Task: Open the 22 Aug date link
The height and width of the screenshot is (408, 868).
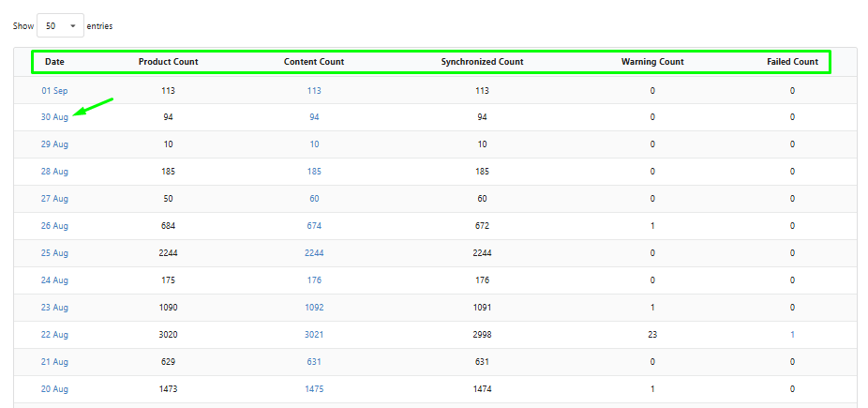Action: coord(54,335)
